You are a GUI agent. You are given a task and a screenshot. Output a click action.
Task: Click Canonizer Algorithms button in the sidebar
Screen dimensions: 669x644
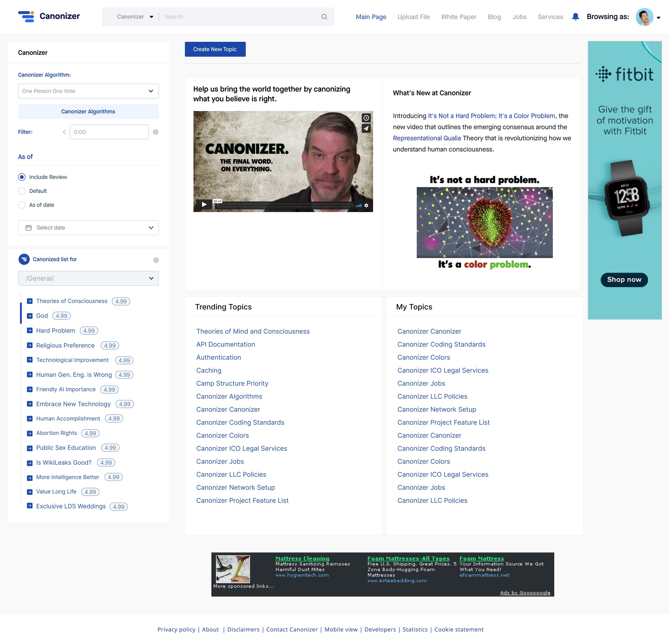[89, 112]
